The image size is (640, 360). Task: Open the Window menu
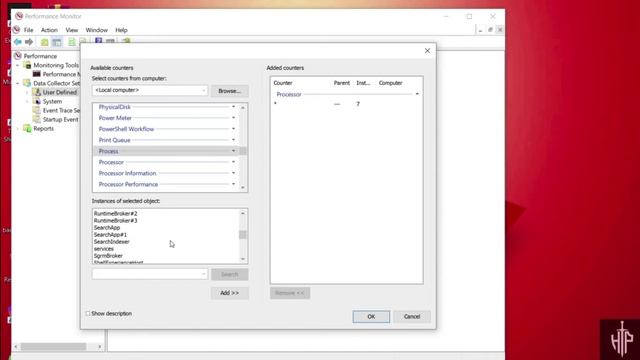coord(96,30)
